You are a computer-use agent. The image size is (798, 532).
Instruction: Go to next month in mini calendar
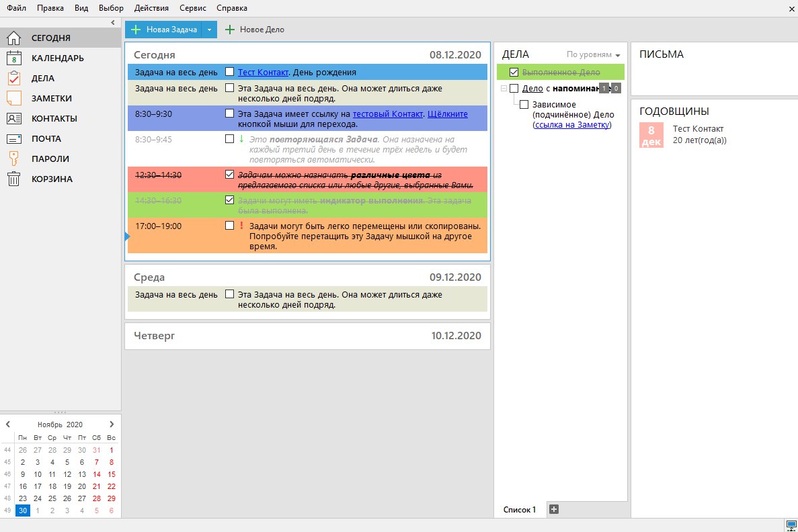(112, 424)
